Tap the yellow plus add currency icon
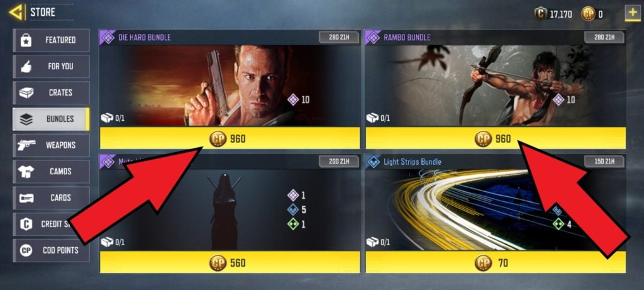The height and width of the screenshot is (290, 644). point(633,13)
